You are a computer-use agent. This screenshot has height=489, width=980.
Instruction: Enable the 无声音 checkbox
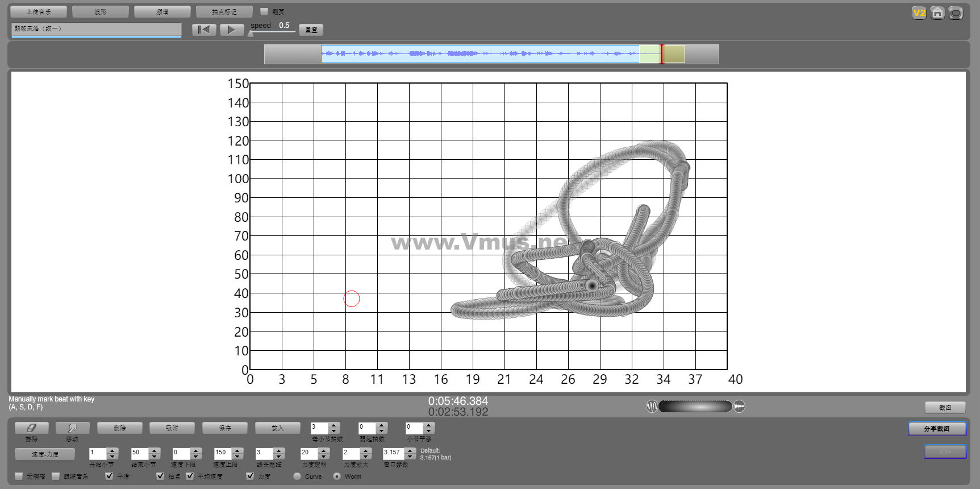click(19, 476)
